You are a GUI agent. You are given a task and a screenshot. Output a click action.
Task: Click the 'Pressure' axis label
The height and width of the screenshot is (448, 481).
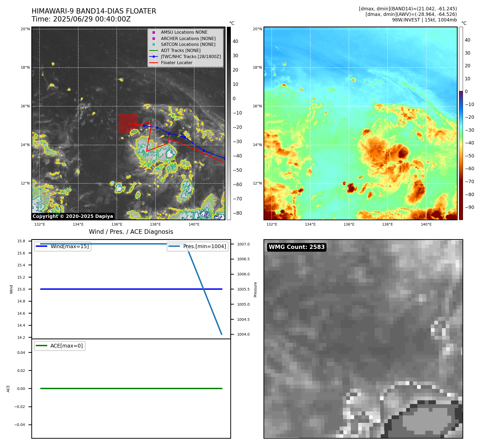coord(255,289)
